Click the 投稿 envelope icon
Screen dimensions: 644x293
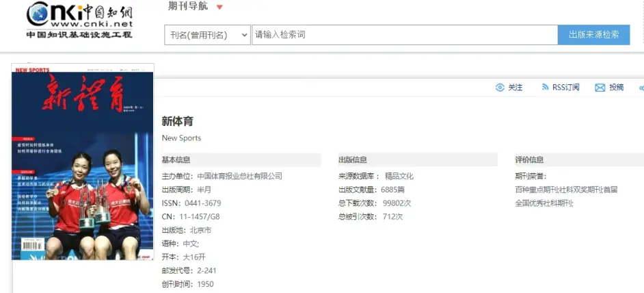coord(600,88)
